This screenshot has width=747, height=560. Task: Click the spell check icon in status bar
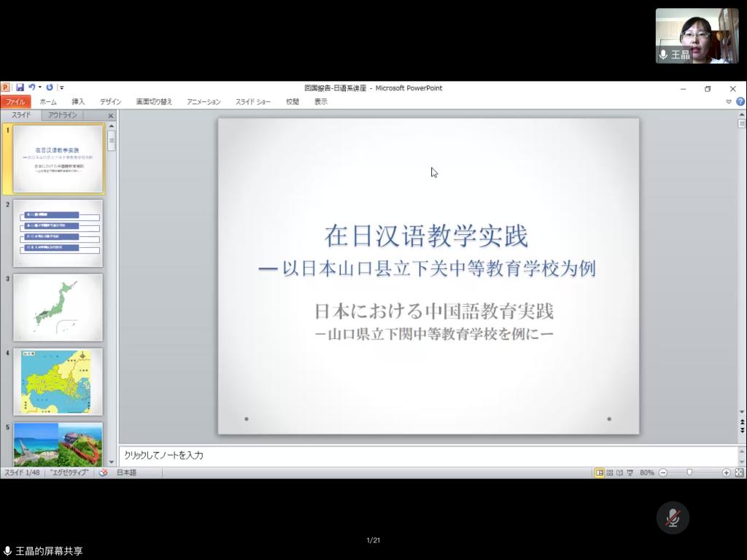point(104,472)
